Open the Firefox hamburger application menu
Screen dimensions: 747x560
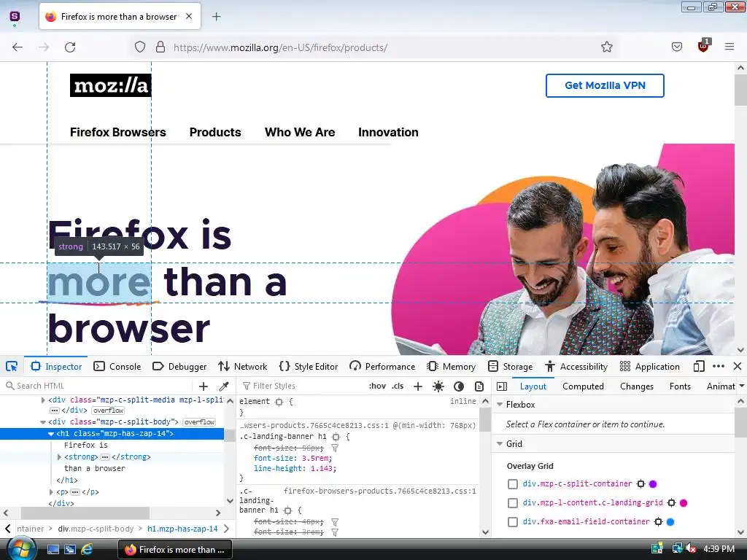[x=729, y=47]
